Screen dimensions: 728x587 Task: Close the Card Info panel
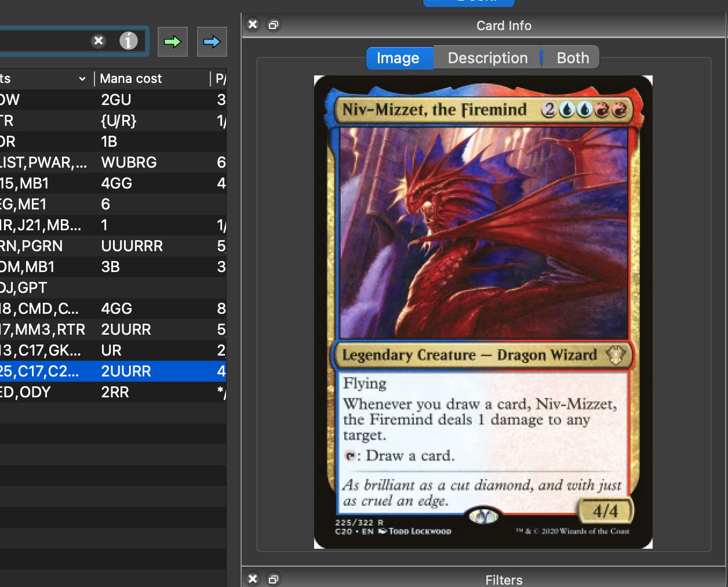click(253, 25)
